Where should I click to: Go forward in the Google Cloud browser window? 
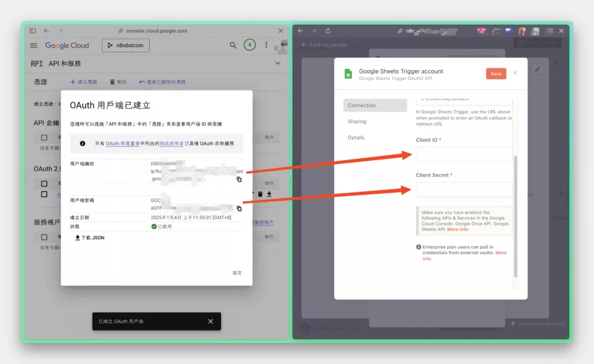60,31
